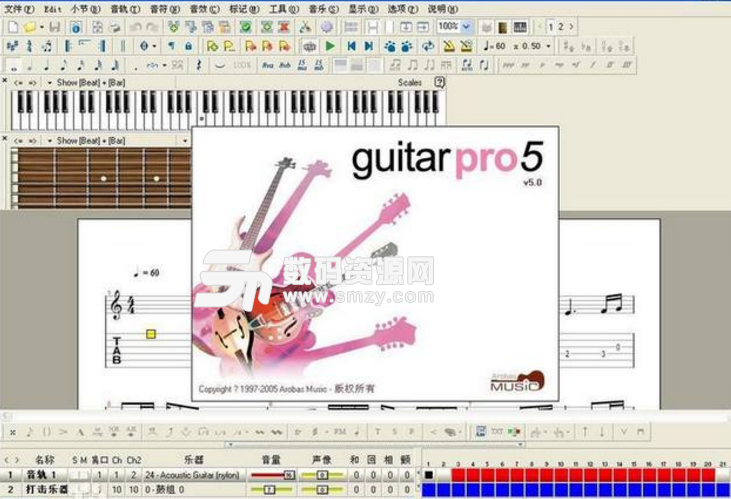The image size is (731, 499).
Task: Apply the 8va octave marking
Action: click(268, 65)
